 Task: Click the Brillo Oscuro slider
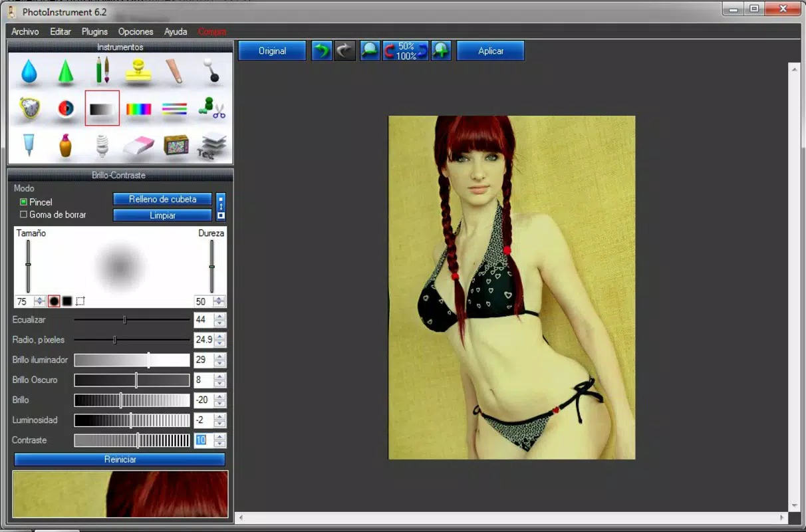click(x=132, y=380)
